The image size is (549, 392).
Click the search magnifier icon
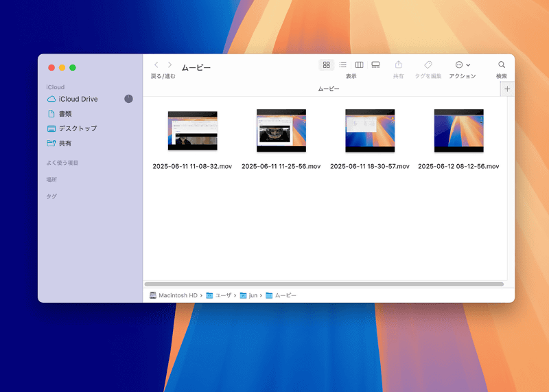502,65
